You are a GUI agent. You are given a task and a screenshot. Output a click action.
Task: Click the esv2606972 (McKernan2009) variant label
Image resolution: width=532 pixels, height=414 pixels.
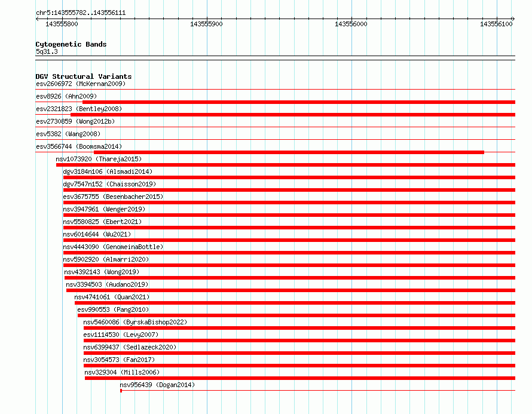(x=81, y=84)
